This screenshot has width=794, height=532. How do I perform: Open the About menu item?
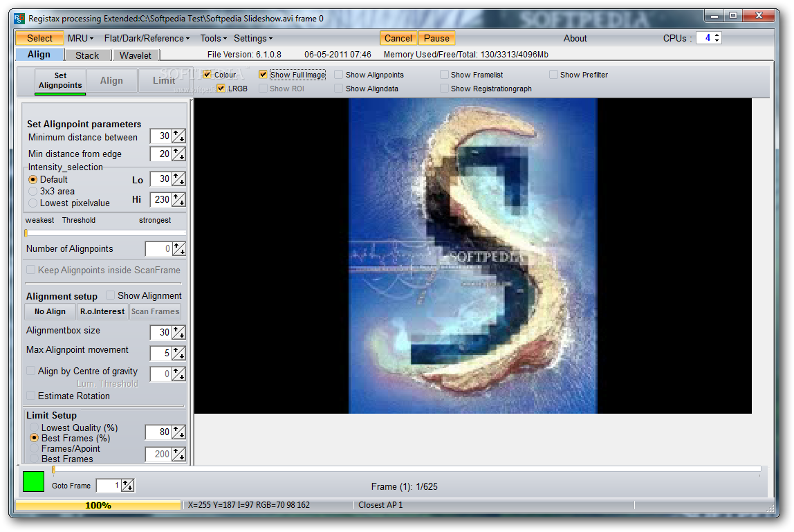[575, 39]
